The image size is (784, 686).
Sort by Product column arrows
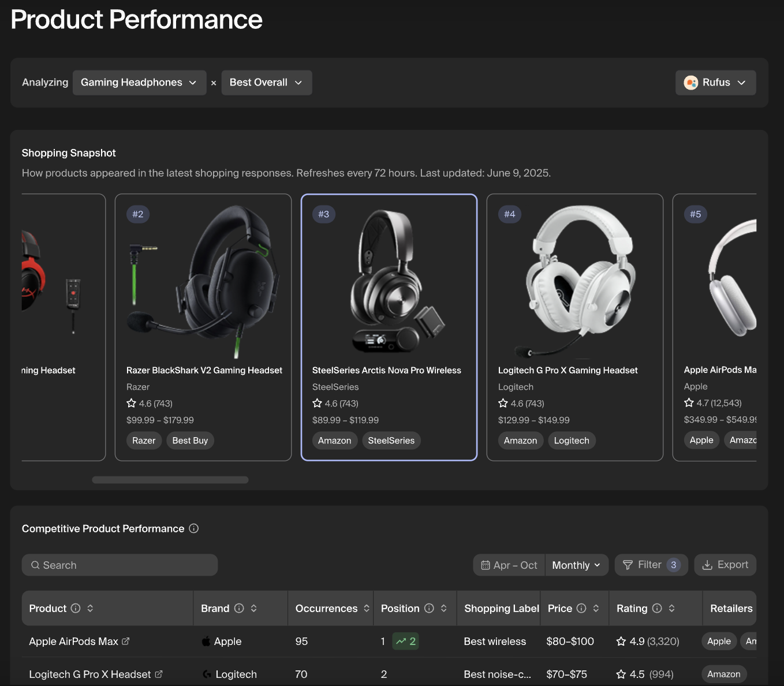[90, 608]
